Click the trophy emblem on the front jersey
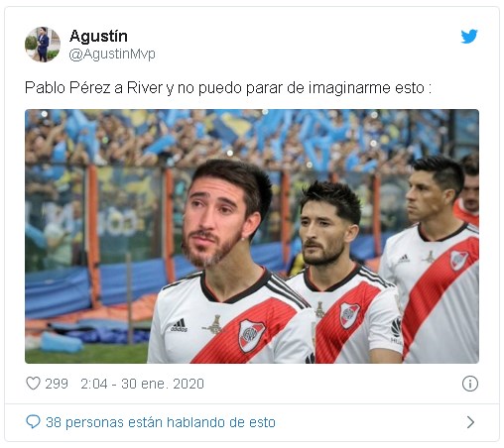 point(214,324)
